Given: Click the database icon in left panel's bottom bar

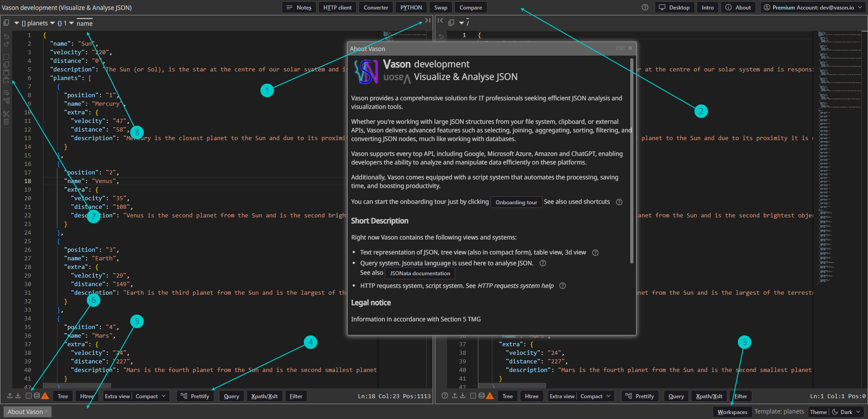Looking at the screenshot, I should tap(37, 396).
